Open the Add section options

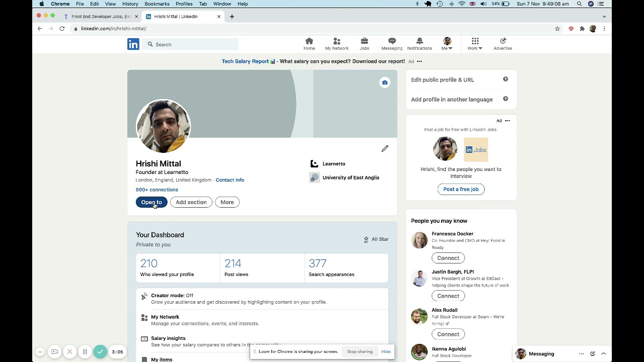pyautogui.click(x=191, y=202)
